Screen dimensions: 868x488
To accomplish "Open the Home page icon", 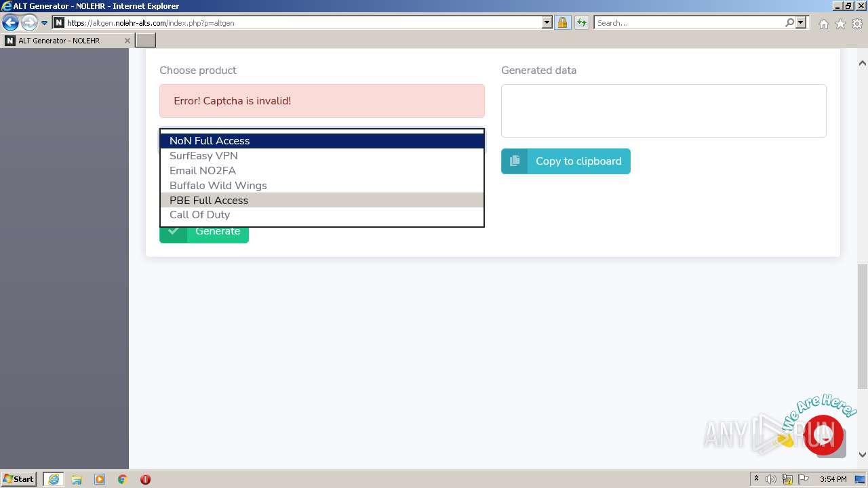I will tap(823, 24).
